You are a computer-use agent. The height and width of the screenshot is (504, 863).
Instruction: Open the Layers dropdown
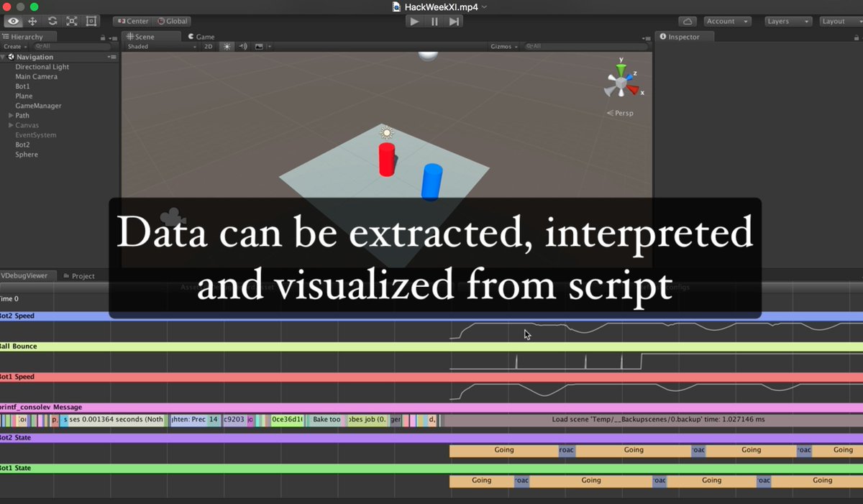(788, 22)
